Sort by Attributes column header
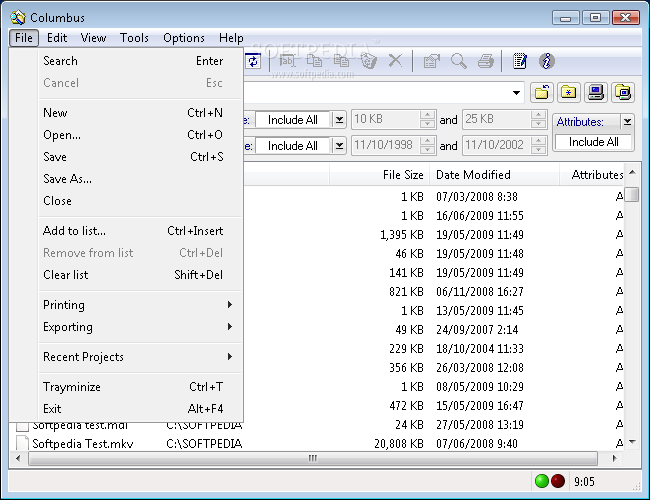 point(592,175)
